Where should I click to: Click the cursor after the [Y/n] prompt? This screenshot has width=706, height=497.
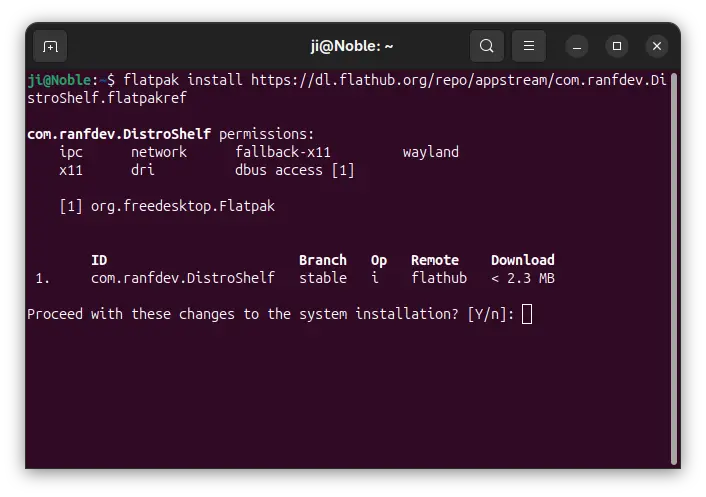coord(527,314)
